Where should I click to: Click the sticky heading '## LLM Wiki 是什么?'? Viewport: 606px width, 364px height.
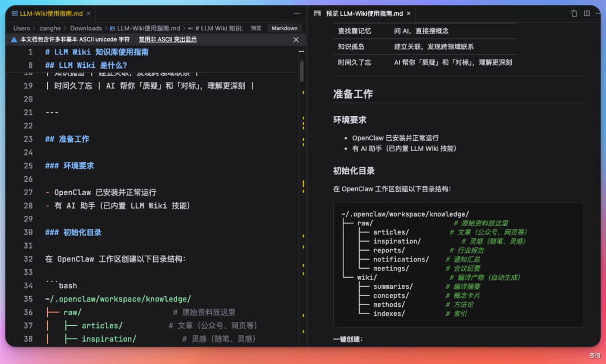click(86, 65)
